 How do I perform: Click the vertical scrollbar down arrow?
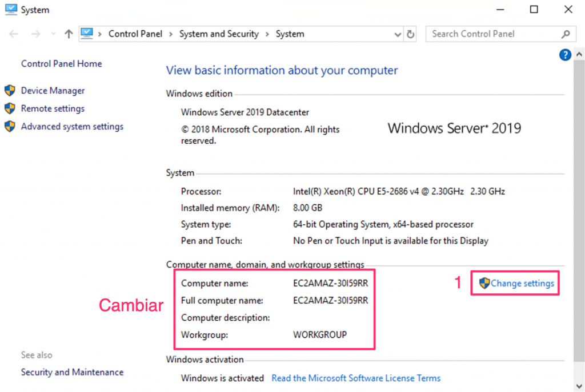[x=579, y=385]
